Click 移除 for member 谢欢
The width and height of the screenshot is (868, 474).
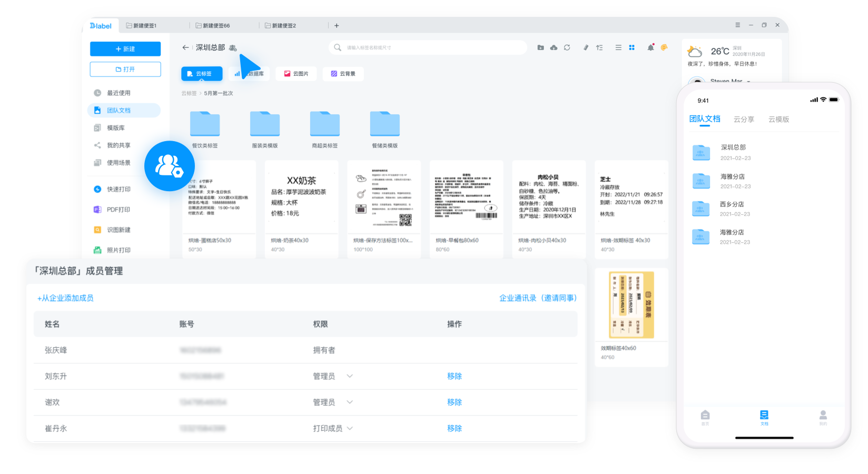(455, 402)
